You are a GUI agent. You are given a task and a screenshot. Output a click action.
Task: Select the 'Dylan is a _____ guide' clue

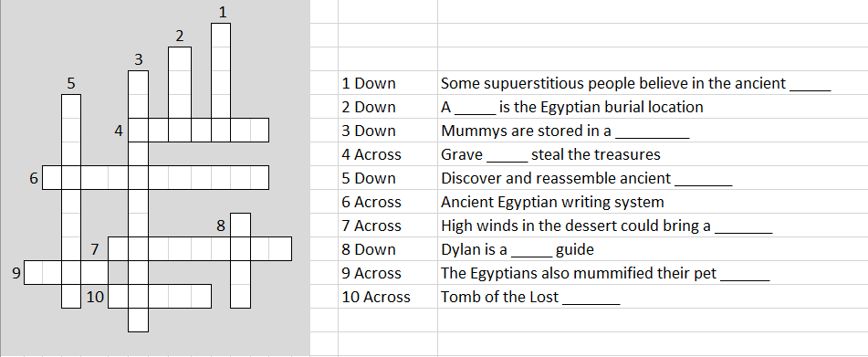tap(518, 249)
